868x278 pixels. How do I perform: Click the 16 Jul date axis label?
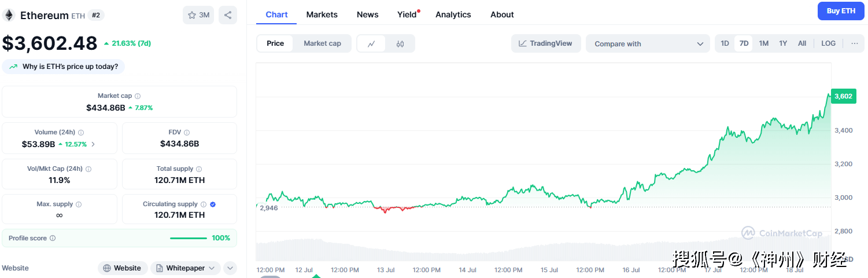pos(631,270)
